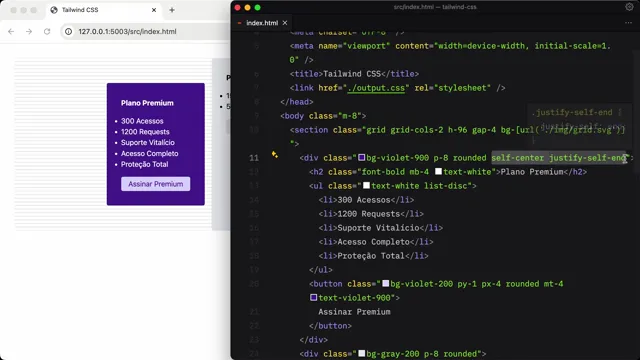Open a new browser tab with plus icon
The height and width of the screenshot is (360, 640).
(172, 10)
